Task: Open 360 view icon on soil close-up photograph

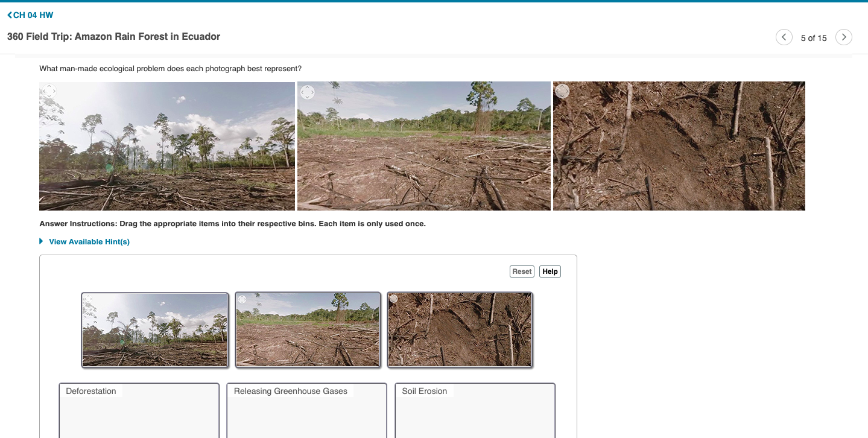Action: click(563, 91)
